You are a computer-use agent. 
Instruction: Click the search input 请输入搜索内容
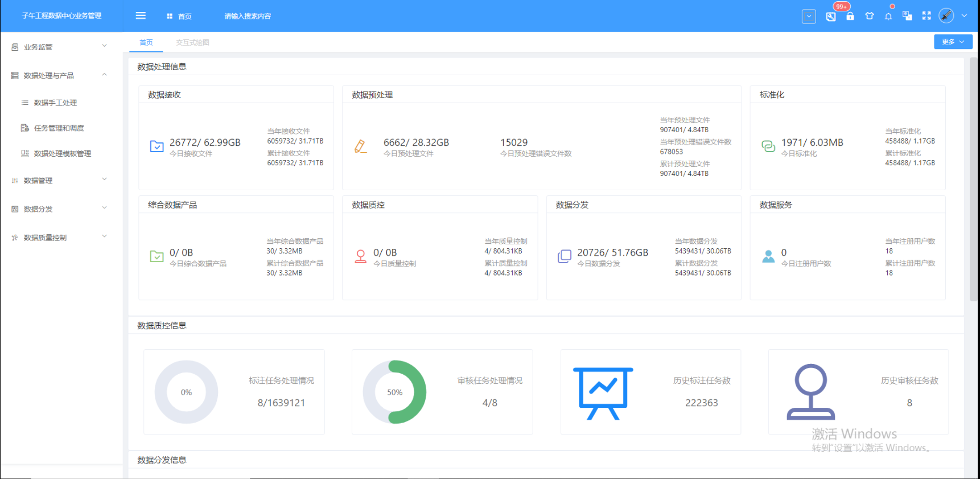point(248,17)
